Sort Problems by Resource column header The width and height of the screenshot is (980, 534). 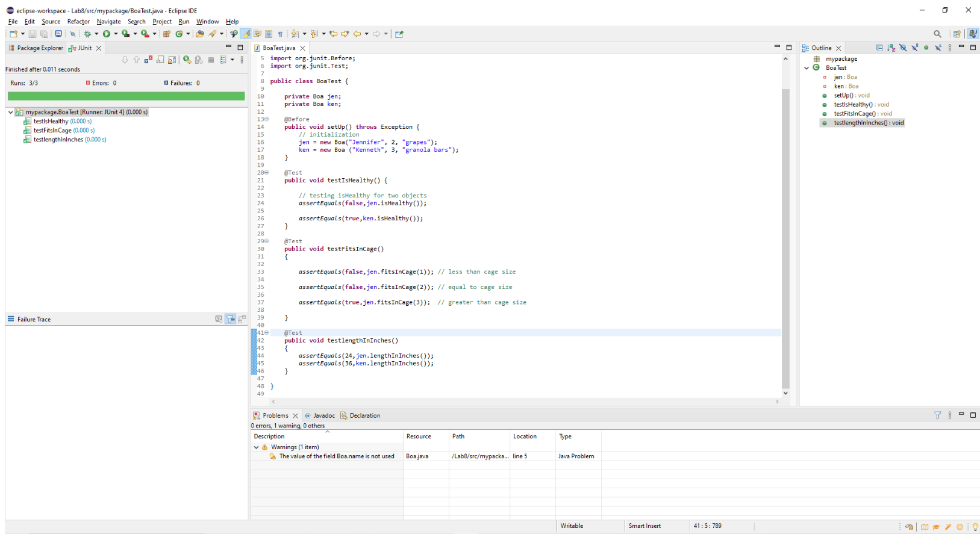(426, 436)
